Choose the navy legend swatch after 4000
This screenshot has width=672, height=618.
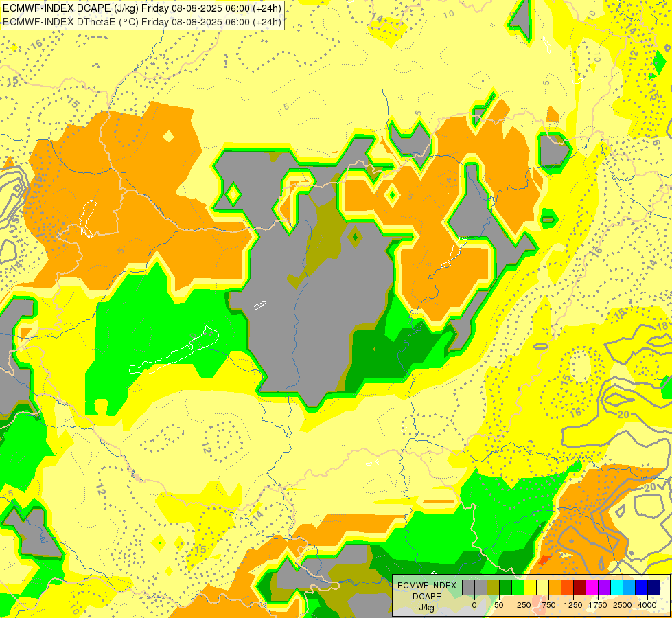click(654, 587)
